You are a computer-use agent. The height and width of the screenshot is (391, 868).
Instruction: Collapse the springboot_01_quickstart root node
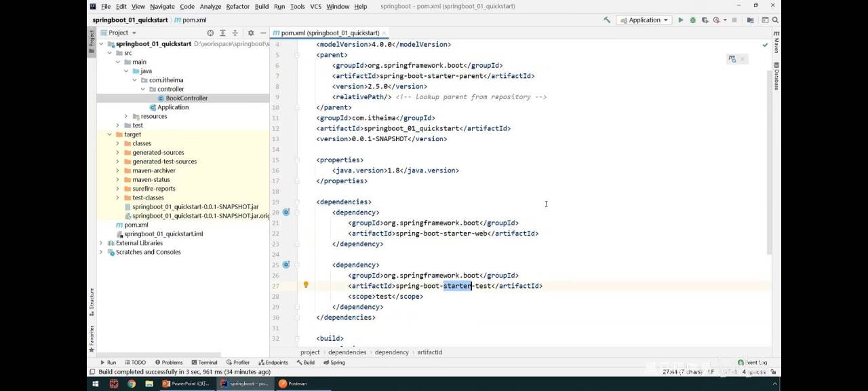point(102,43)
